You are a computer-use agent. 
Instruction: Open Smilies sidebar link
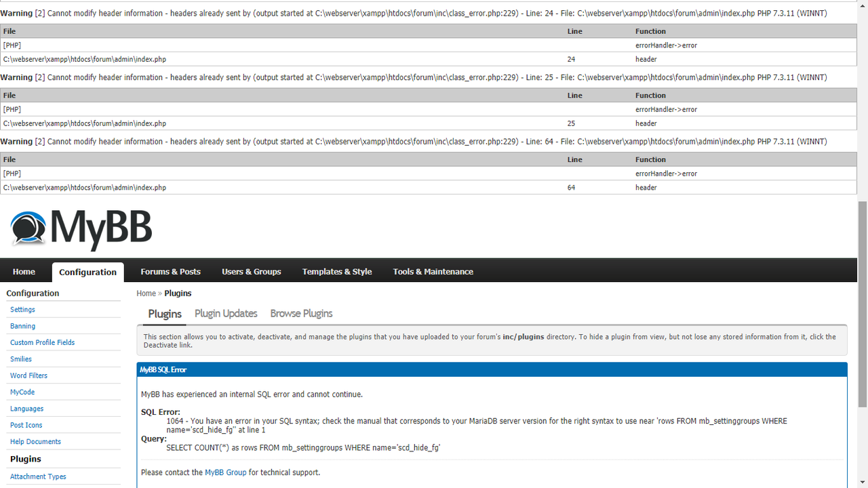[21, 359]
